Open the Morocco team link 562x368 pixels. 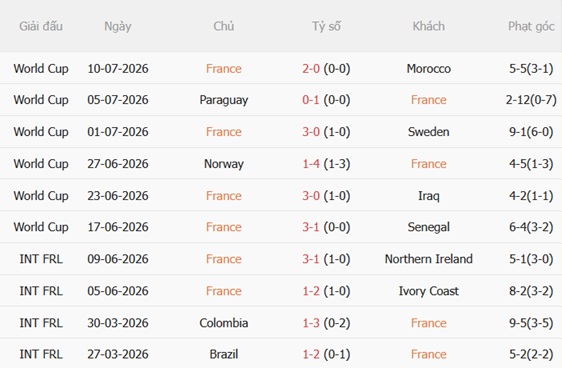pos(429,68)
